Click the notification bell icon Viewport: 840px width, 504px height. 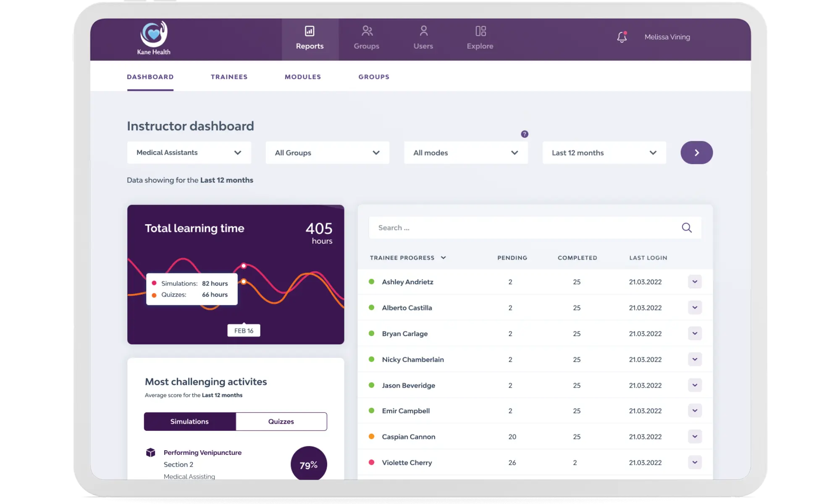pos(622,37)
